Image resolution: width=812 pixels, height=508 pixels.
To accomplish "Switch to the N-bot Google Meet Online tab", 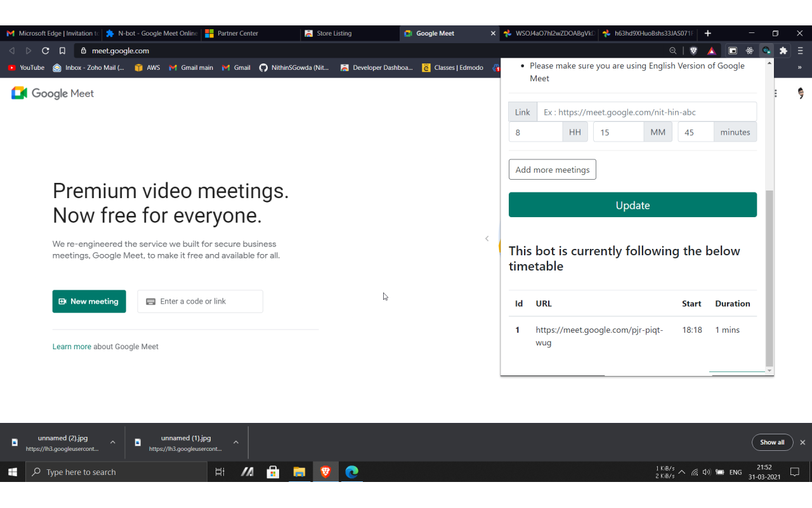I will (152, 33).
